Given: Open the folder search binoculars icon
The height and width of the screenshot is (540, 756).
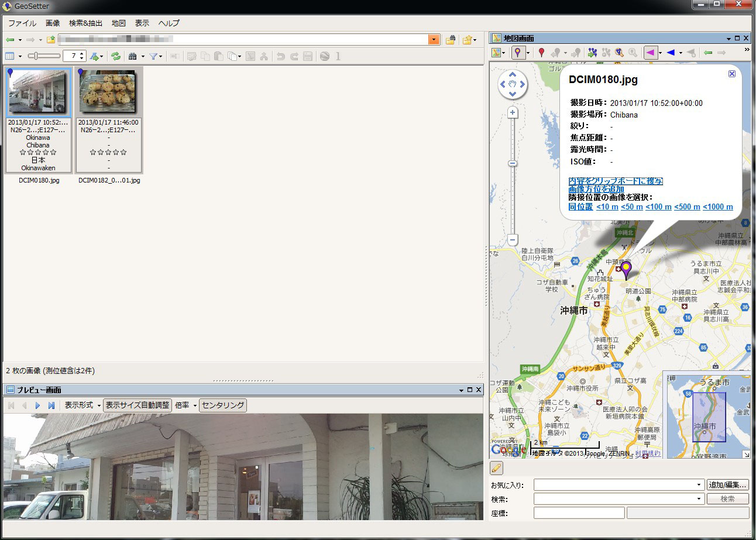Looking at the screenshot, I should (450, 40).
